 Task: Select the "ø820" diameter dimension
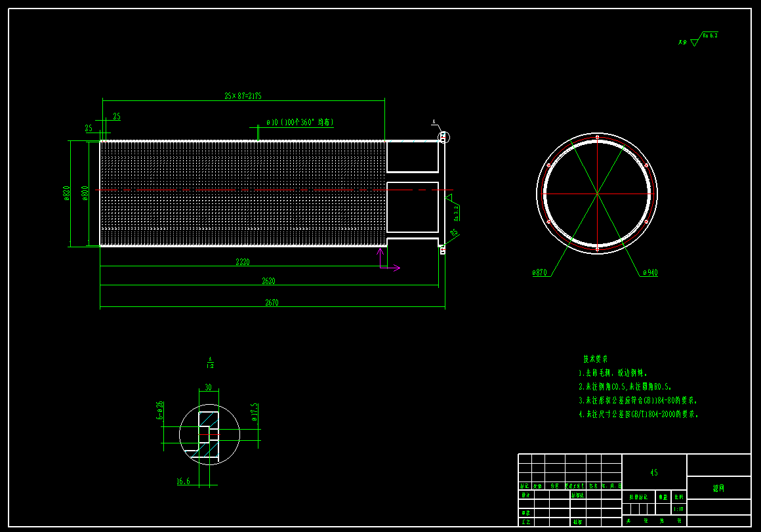[66, 194]
